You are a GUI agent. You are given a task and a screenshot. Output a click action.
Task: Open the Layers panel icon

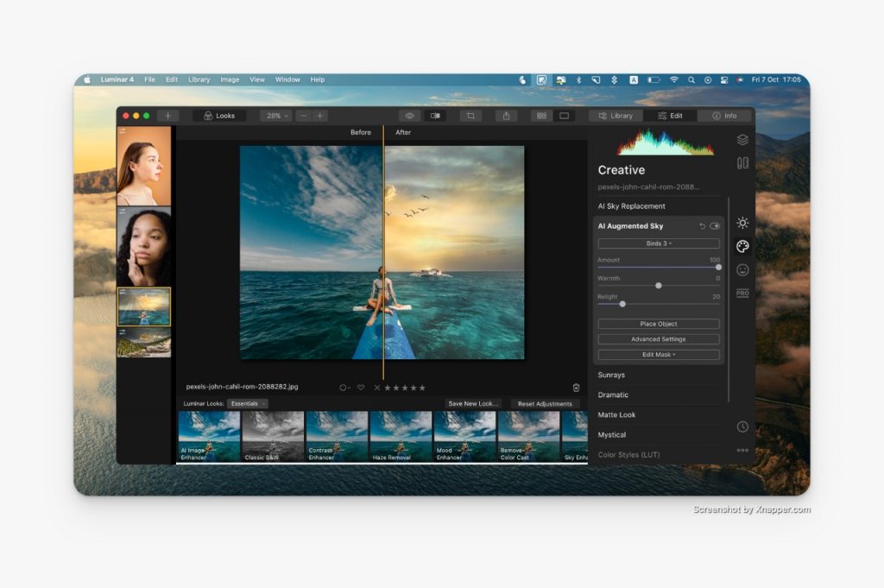tap(742, 140)
